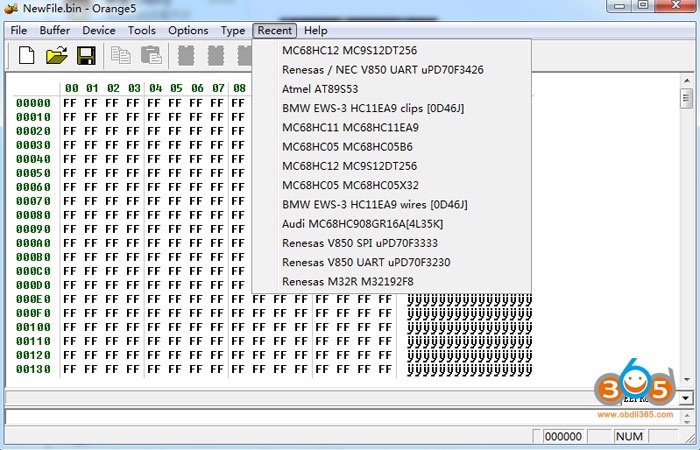The width and height of the screenshot is (700, 450).
Task: Maximize the Orange5 window
Action: 643,6
